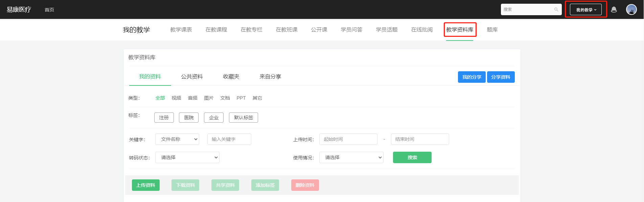
Task: Open the 使用情况 select dropdown
Action: [351, 157]
